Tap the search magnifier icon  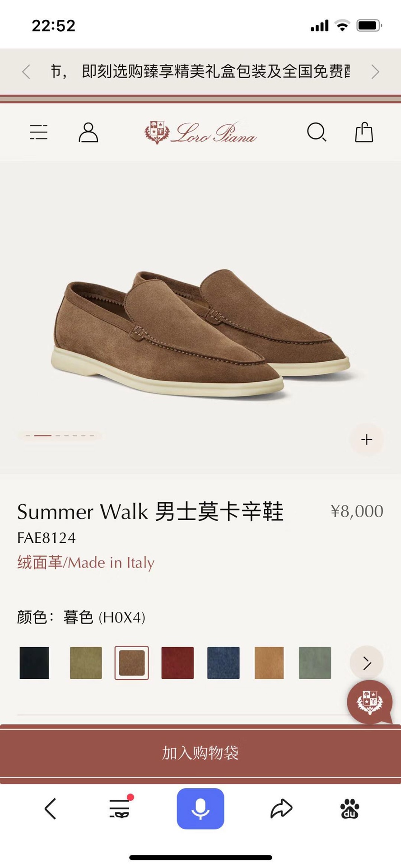tap(317, 133)
